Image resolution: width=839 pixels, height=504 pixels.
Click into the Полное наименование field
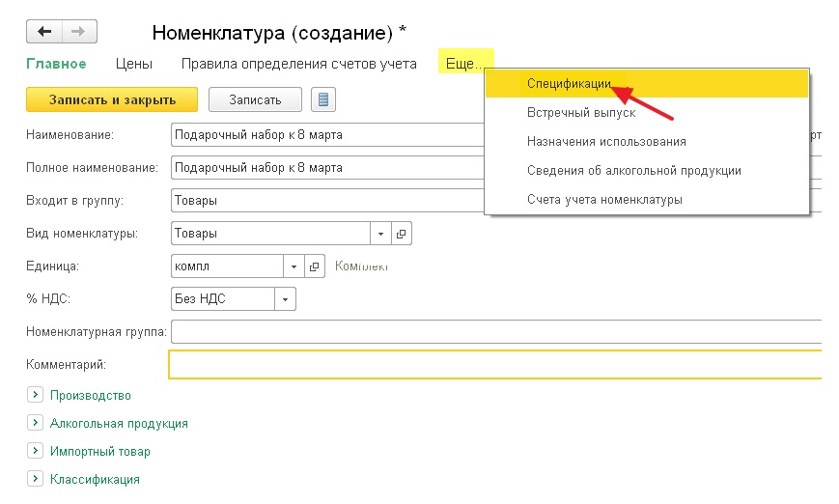coord(327,167)
